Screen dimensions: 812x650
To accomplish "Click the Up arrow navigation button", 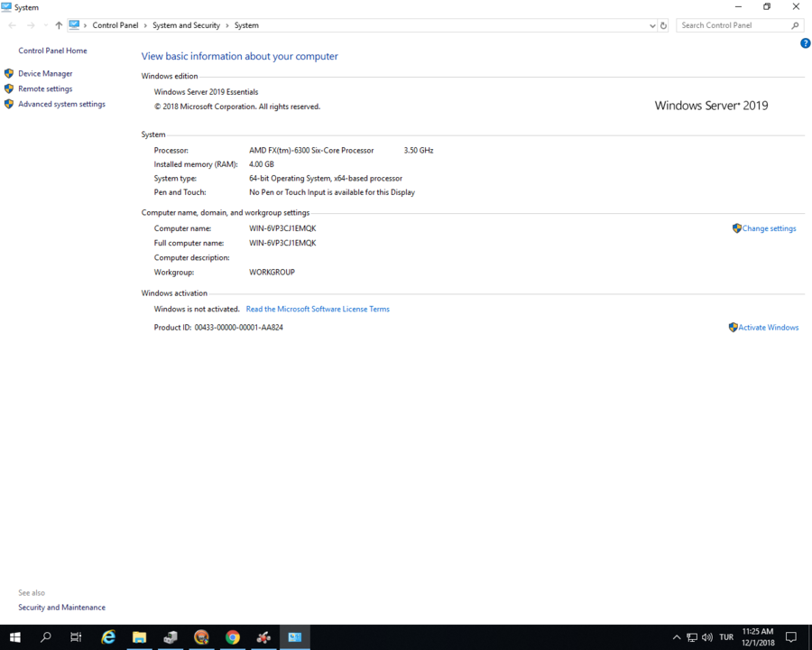I will [x=59, y=25].
